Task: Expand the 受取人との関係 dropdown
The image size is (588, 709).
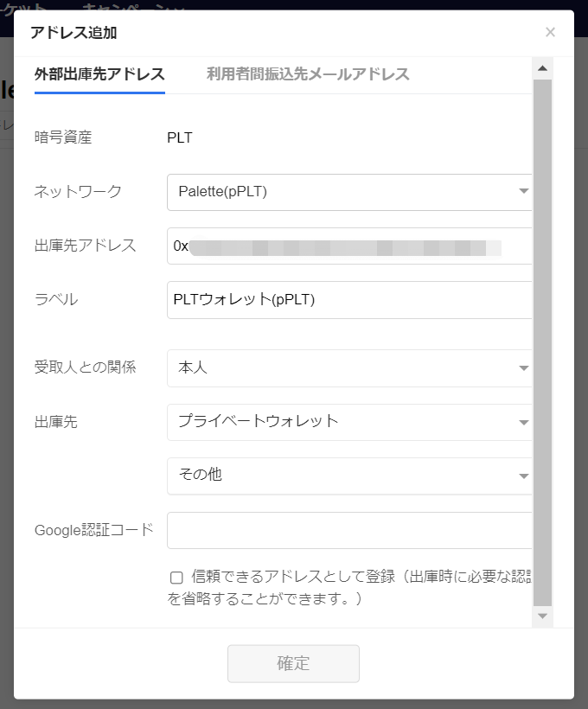Action: pos(349,368)
